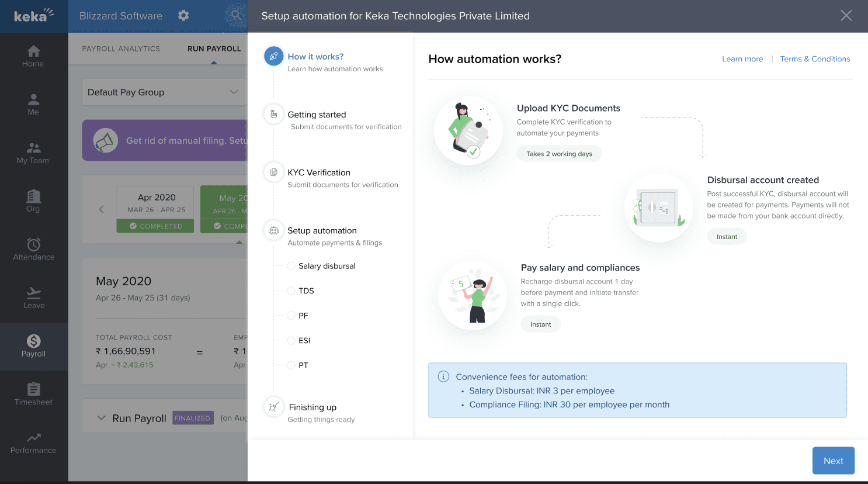Click the Getting started step title
868x484 pixels.
[x=317, y=115]
